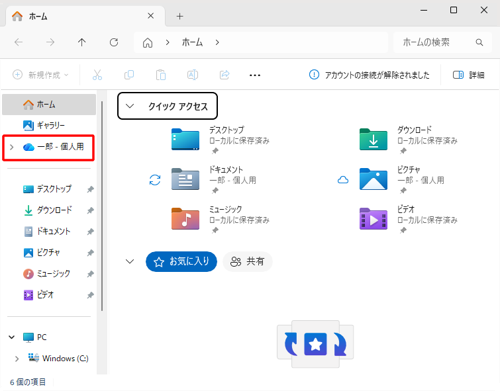Viewport: 500px width, 391px height.
Task: Switch to the お気に入り tab
Action: point(181,262)
